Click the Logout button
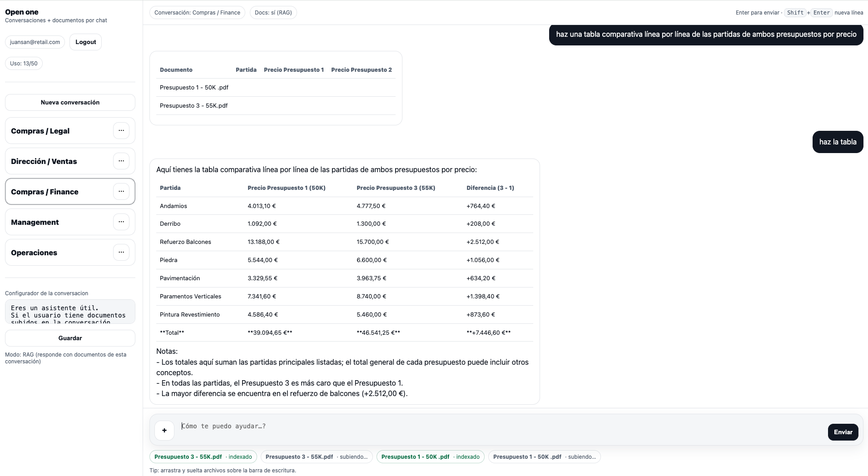868x476 pixels. coord(85,41)
